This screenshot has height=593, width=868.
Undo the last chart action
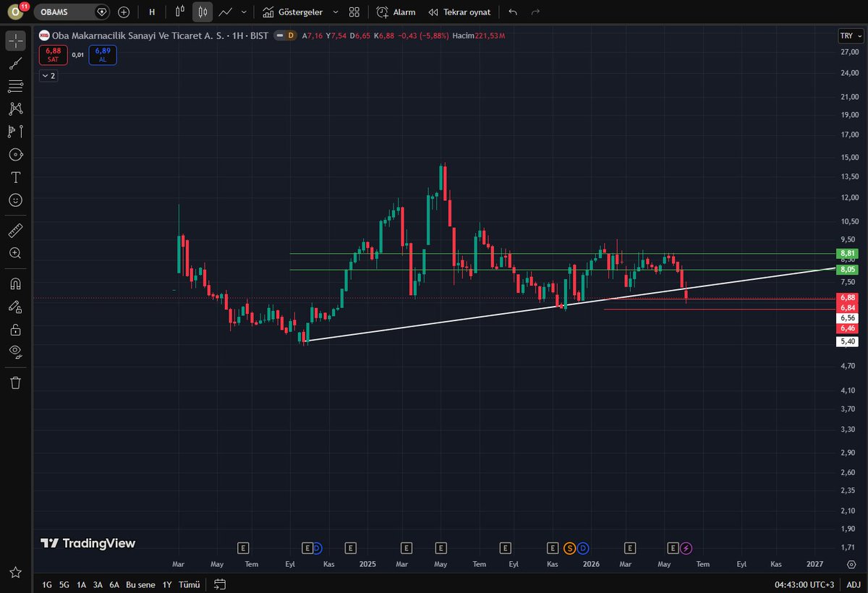pos(513,12)
